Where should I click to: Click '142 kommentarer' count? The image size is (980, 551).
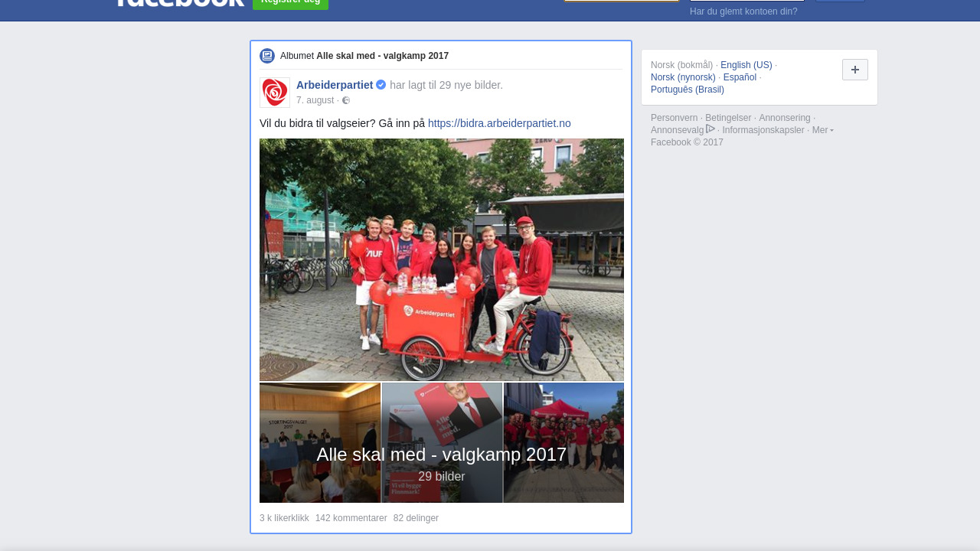(x=351, y=518)
